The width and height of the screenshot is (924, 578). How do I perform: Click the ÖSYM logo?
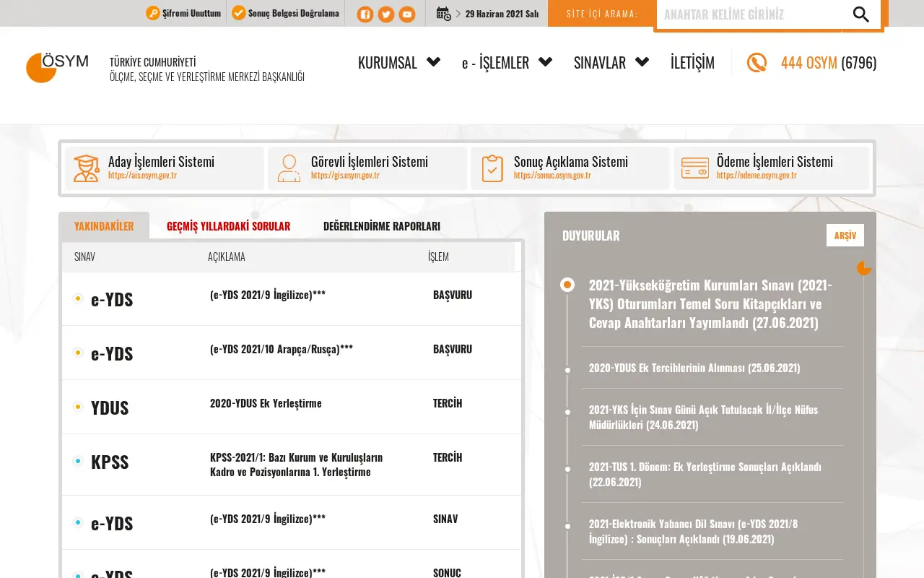(x=57, y=68)
